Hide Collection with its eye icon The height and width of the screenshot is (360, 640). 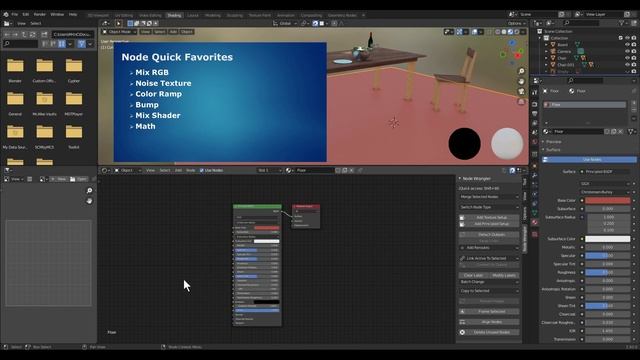coord(627,38)
